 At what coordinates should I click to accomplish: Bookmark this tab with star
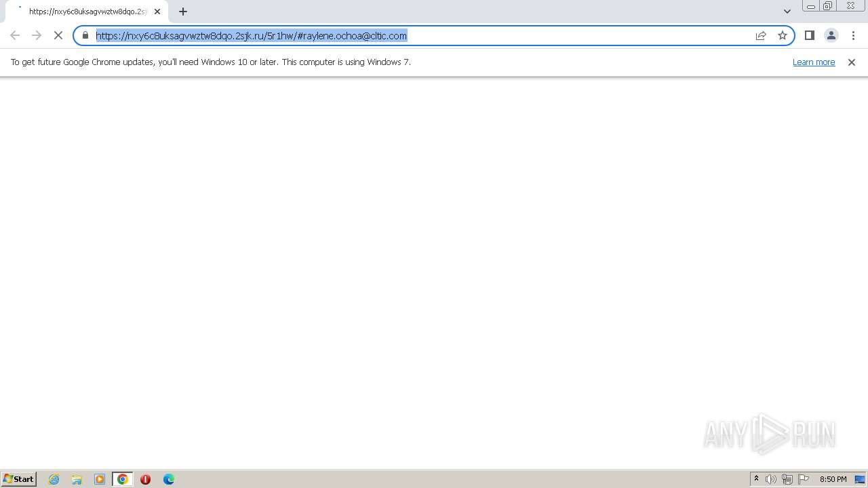(x=783, y=35)
